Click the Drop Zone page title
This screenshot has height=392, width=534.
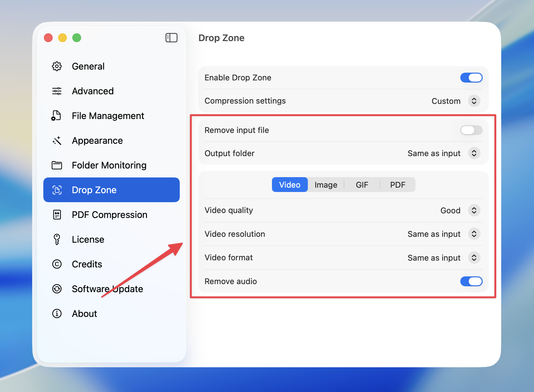pyautogui.click(x=221, y=38)
